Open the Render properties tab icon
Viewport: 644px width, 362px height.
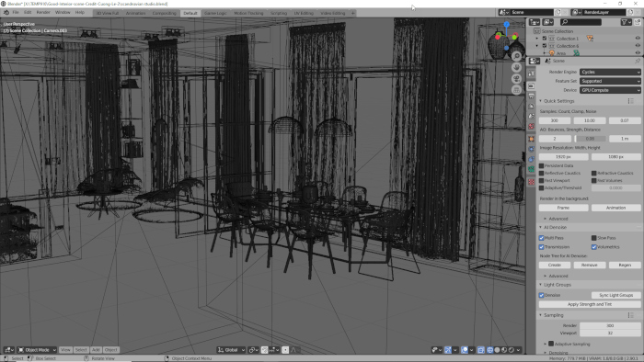click(x=531, y=86)
